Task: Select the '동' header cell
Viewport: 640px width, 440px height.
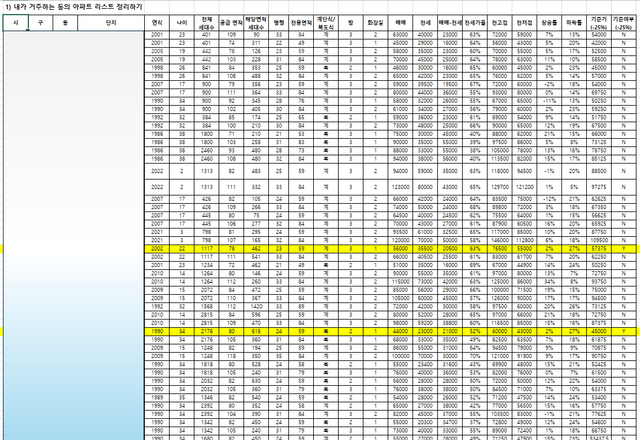Action: tap(65, 23)
